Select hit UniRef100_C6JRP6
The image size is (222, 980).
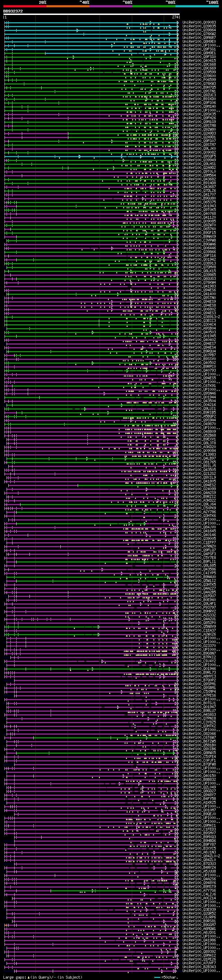pos(199,916)
